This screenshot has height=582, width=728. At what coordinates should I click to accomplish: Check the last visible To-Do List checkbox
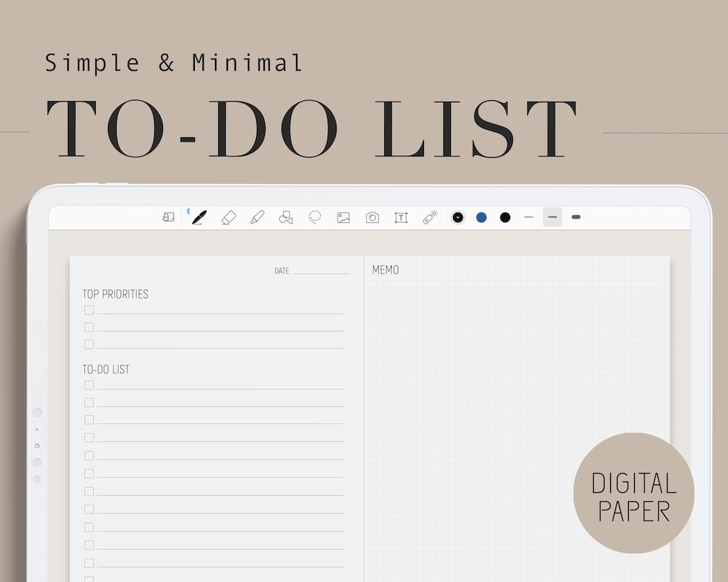coord(88,562)
